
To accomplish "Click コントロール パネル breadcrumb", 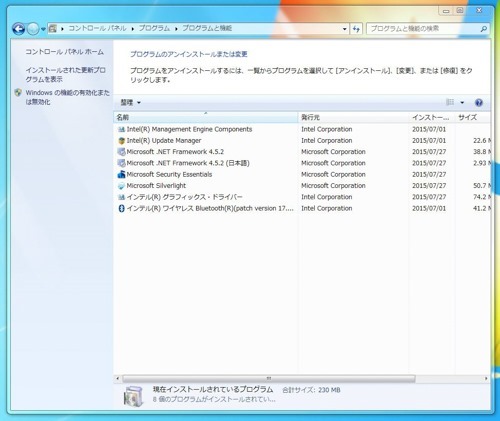I will tap(97, 28).
